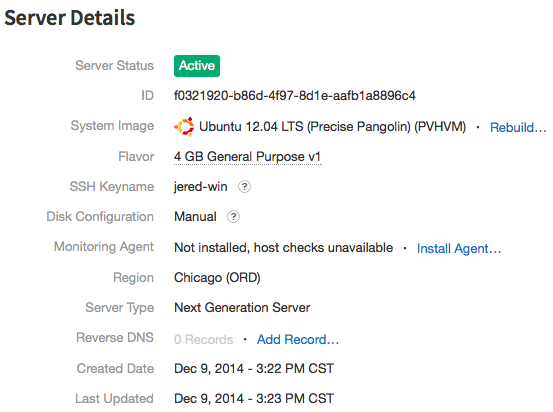
Task: Click the 4 GB General Purpose v1 flavor
Action: (248, 157)
